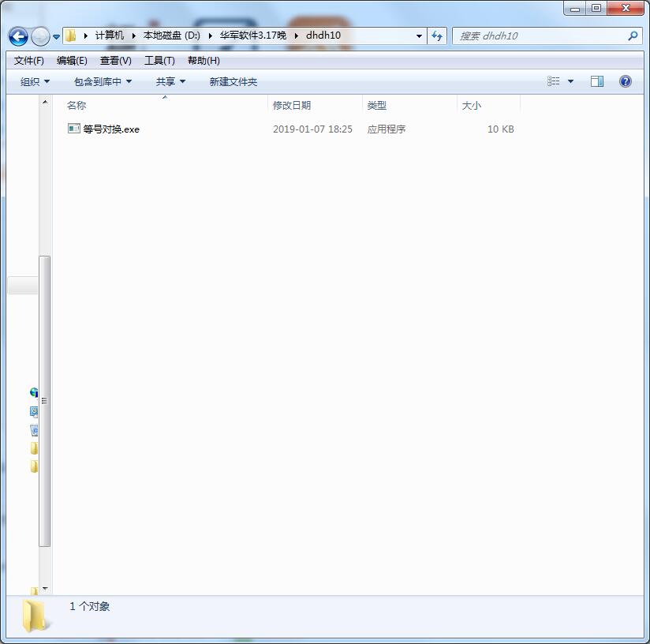Click the navigation pane scrollbar thumb
The image size is (650, 644).
45,401
